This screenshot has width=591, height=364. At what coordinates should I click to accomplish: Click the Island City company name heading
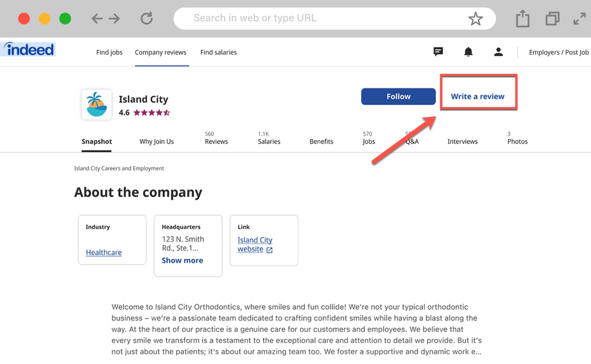[x=143, y=100]
